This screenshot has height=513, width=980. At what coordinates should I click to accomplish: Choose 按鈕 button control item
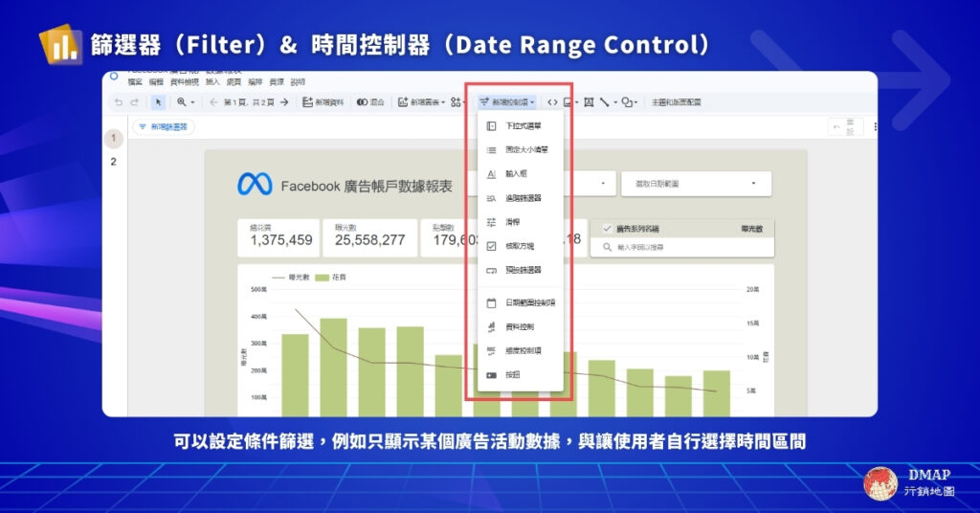(x=520, y=375)
